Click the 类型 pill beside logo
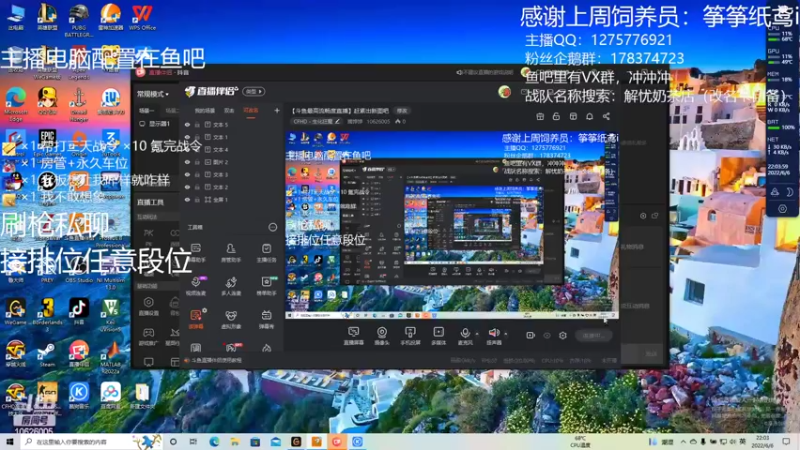This screenshot has width=800, height=450. (254, 91)
